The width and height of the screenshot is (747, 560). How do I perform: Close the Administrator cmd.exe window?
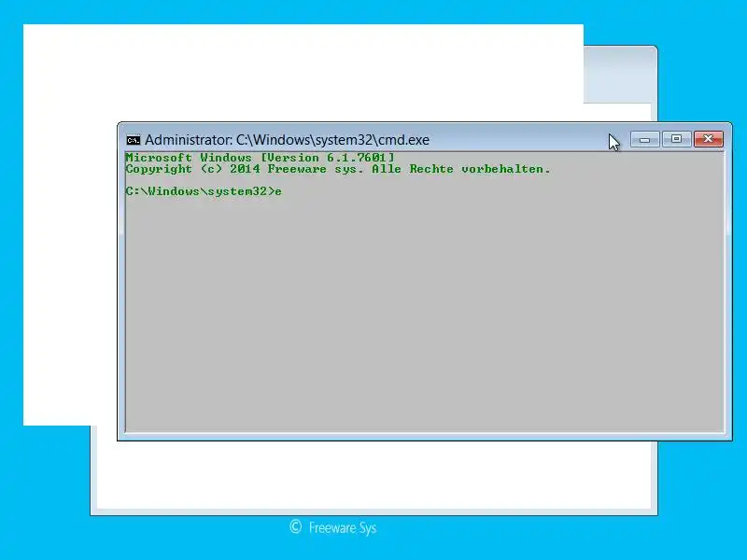tap(709, 139)
